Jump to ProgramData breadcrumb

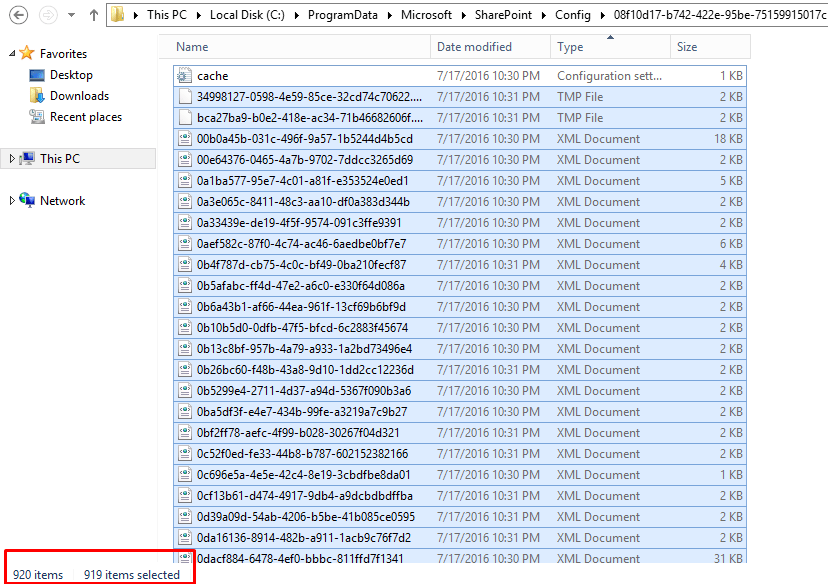(x=343, y=15)
